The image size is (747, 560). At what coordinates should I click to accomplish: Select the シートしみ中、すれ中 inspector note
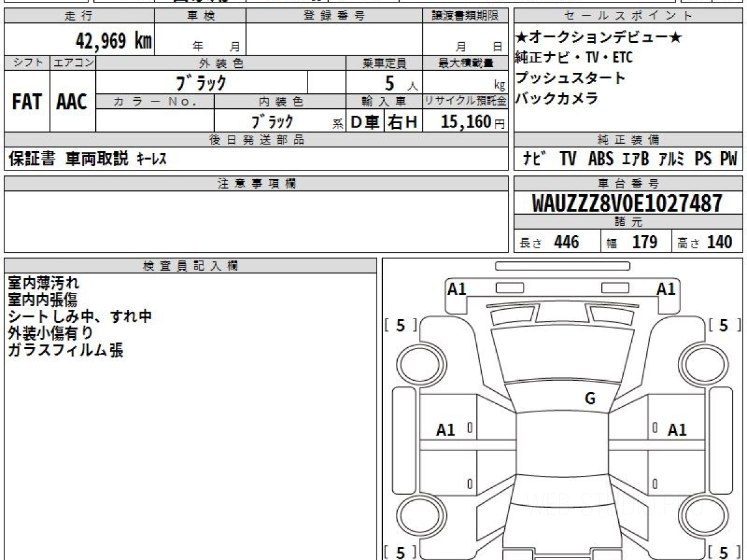(80, 317)
